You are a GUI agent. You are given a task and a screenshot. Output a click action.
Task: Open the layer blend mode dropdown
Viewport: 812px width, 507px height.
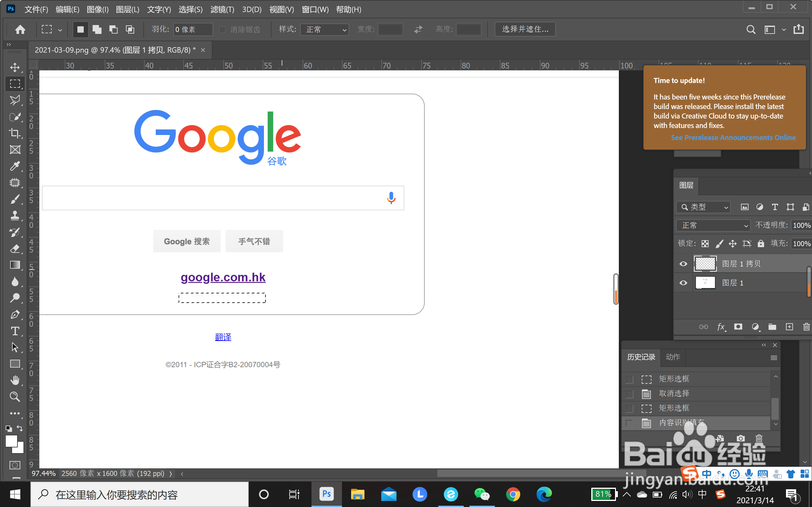click(713, 225)
